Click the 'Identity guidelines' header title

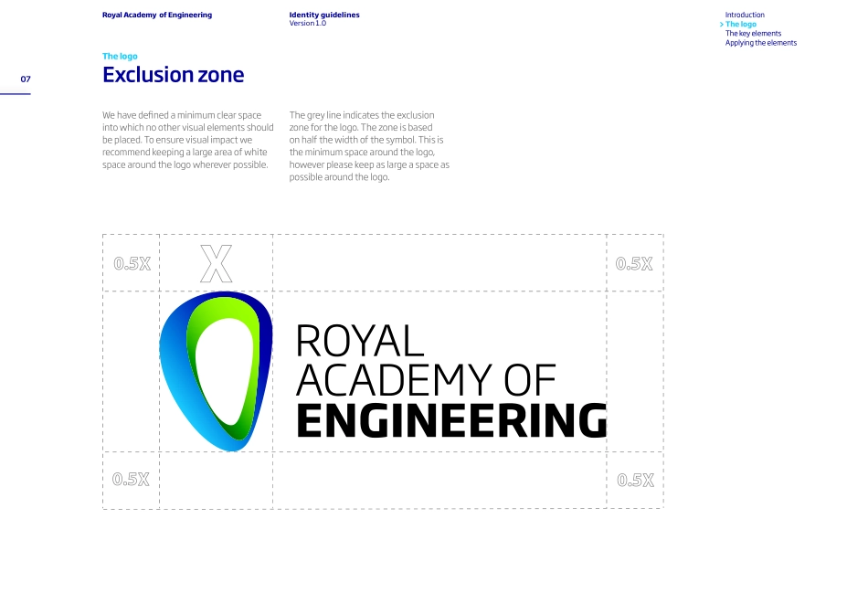coord(323,16)
